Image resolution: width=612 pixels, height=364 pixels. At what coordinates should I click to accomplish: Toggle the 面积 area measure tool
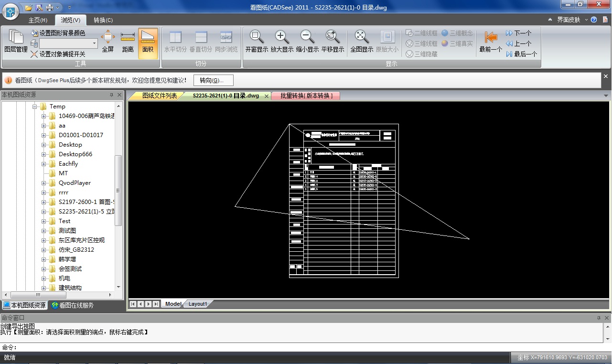tap(148, 43)
